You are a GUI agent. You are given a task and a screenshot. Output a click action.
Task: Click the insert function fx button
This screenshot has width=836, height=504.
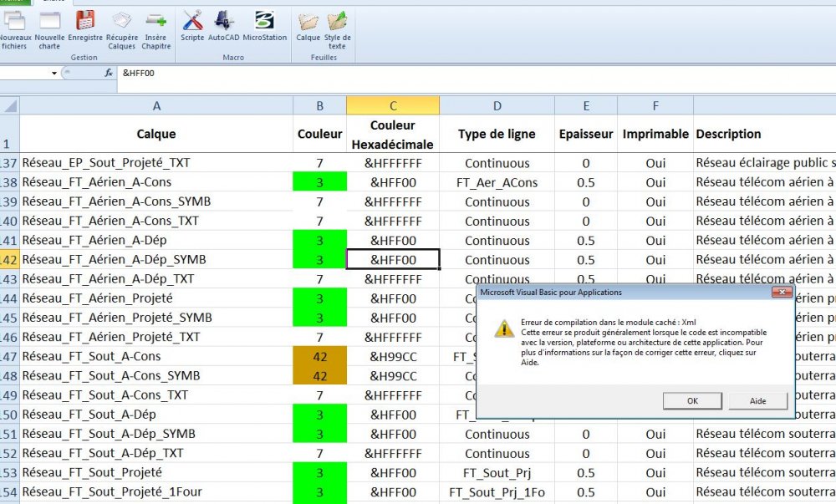(109, 73)
